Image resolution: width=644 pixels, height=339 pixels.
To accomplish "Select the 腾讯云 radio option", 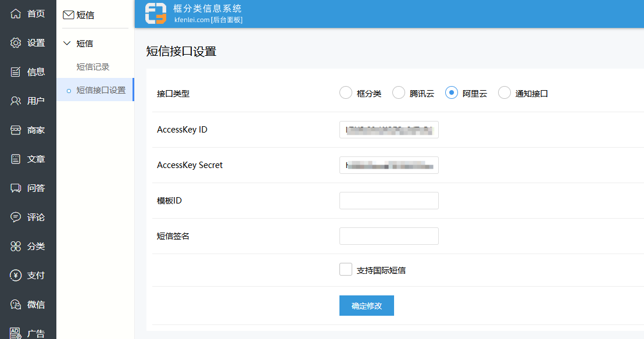I will (399, 93).
